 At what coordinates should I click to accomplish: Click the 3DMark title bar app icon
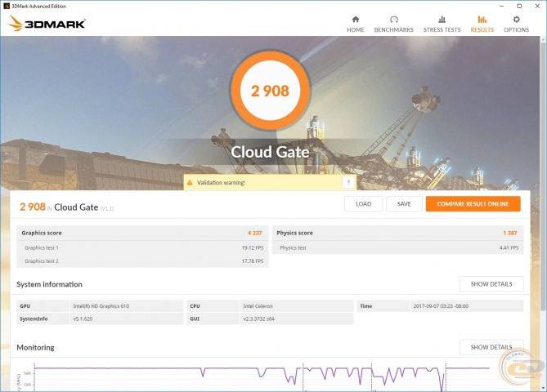pos(6,6)
